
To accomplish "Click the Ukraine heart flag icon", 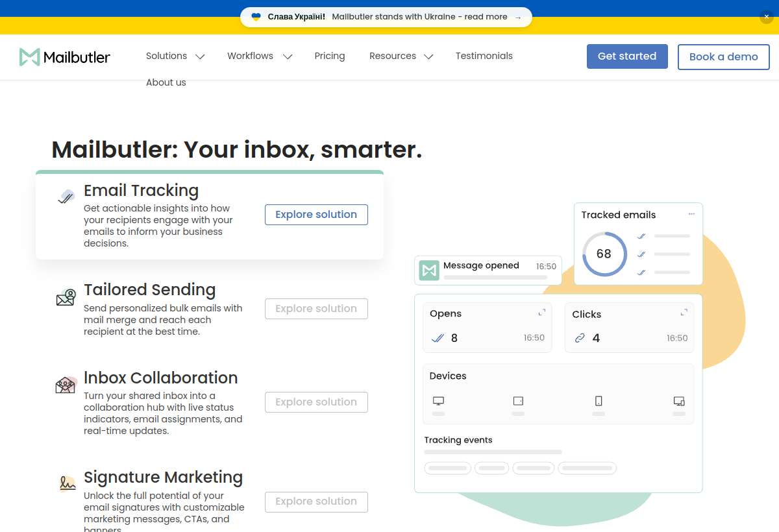I will (x=256, y=17).
